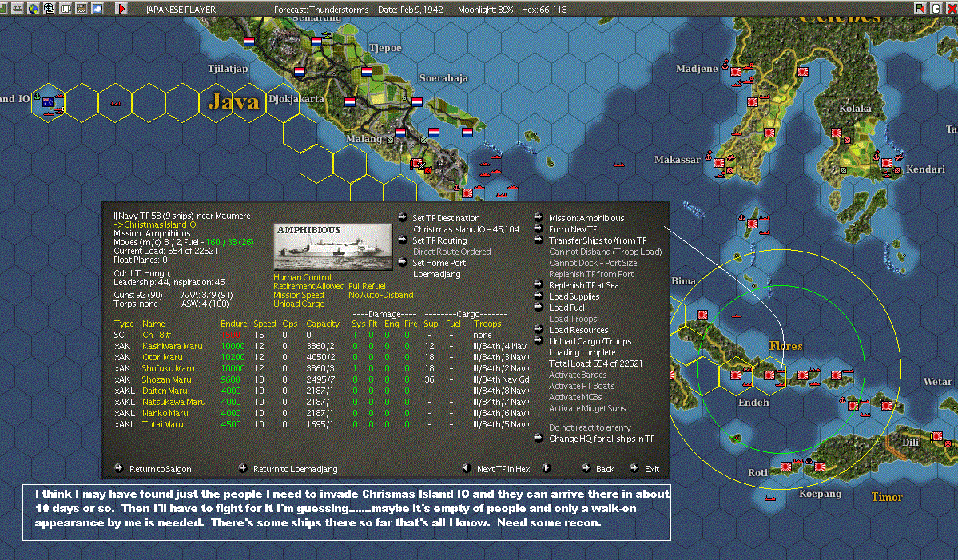
Task: Sort ship list by Name column
Action: click(x=153, y=324)
